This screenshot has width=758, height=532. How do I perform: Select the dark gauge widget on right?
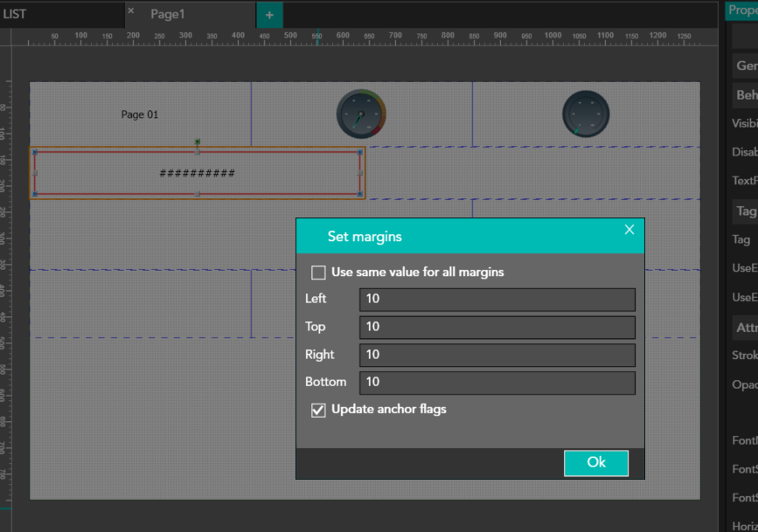coord(585,114)
